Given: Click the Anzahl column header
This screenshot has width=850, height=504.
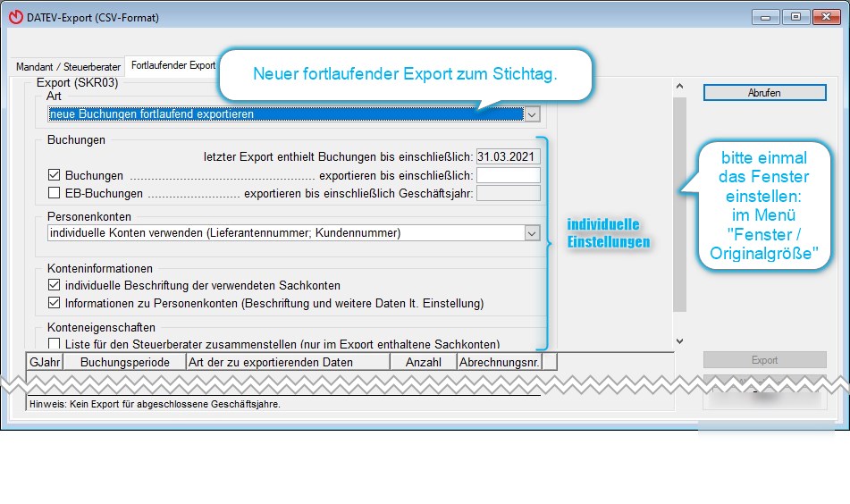Looking at the screenshot, I should coord(424,362).
